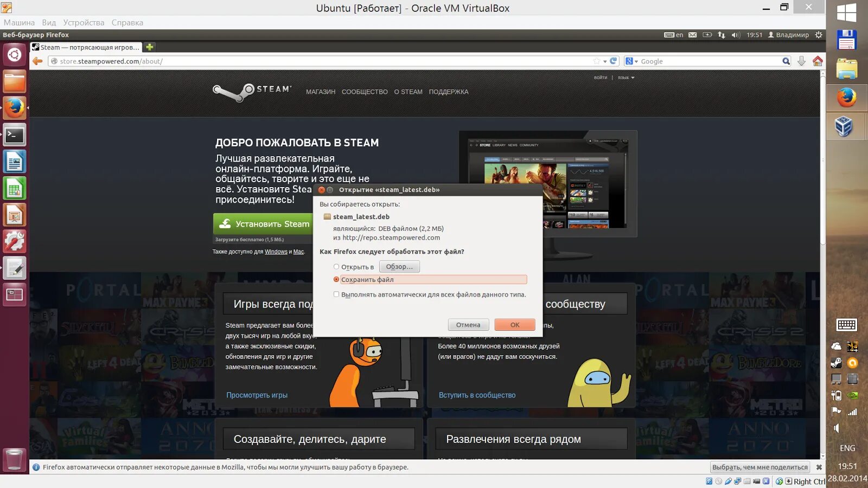Viewport: 868px width, 488px height.
Task: Open the Trash in Ubuntu launcher
Action: 14,460
